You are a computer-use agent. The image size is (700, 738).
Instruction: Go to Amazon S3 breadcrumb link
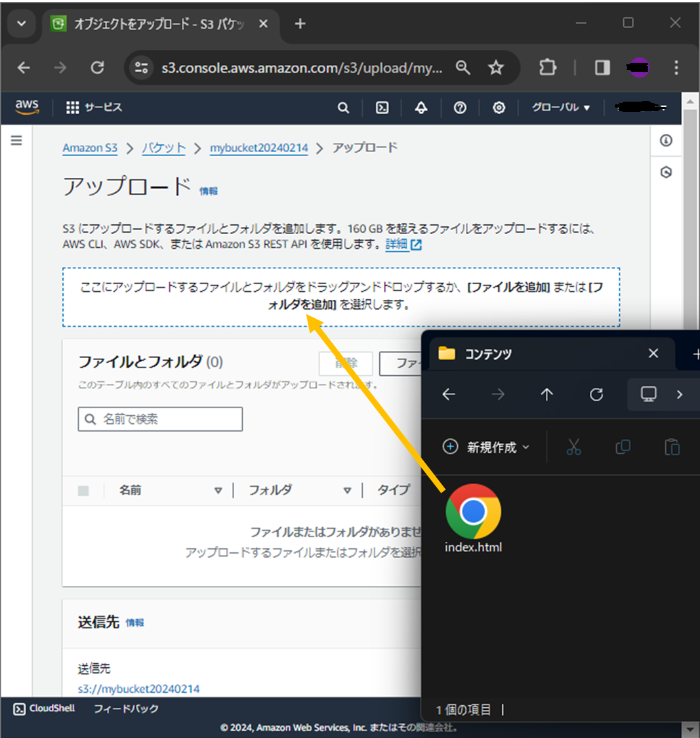tap(90, 148)
